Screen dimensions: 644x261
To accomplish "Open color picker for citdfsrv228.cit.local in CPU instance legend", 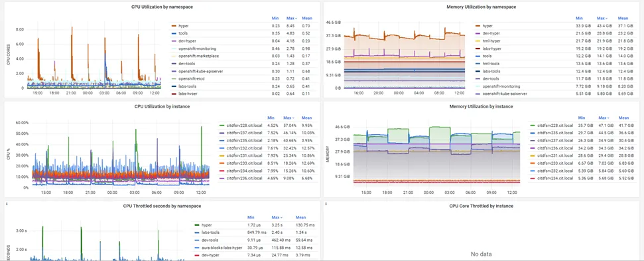I will pyautogui.click(x=222, y=126).
